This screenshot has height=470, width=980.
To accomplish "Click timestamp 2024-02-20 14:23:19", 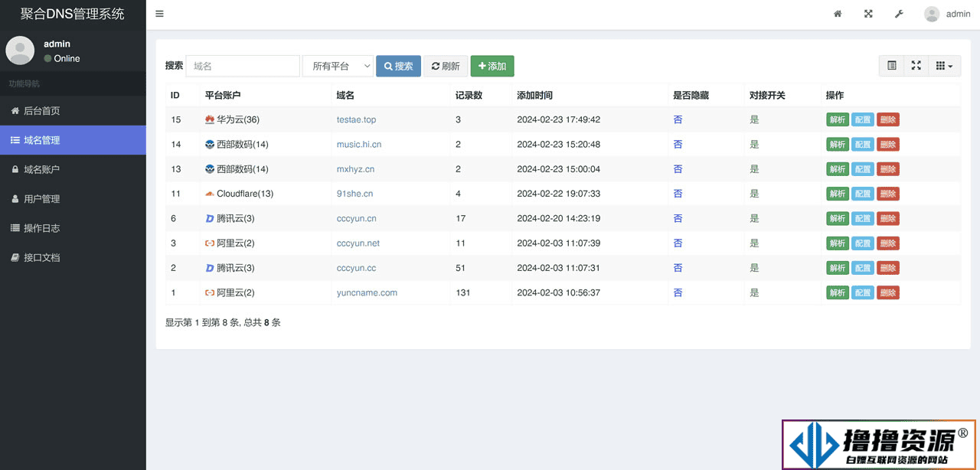I will pos(559,218).
